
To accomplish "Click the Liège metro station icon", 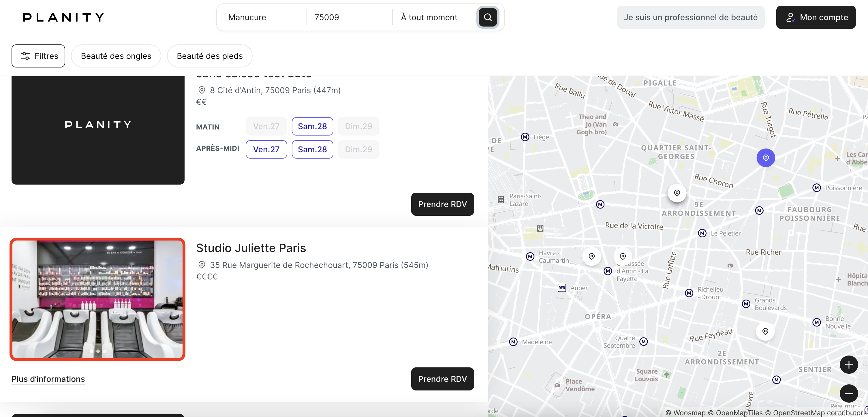I will tap(525, 137).
